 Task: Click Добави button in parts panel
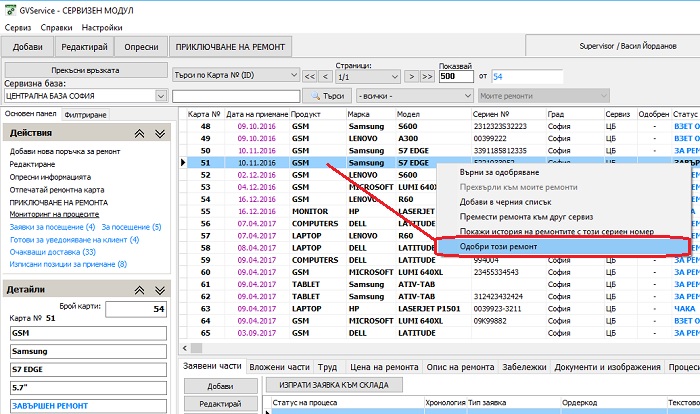tap(221, 386)
